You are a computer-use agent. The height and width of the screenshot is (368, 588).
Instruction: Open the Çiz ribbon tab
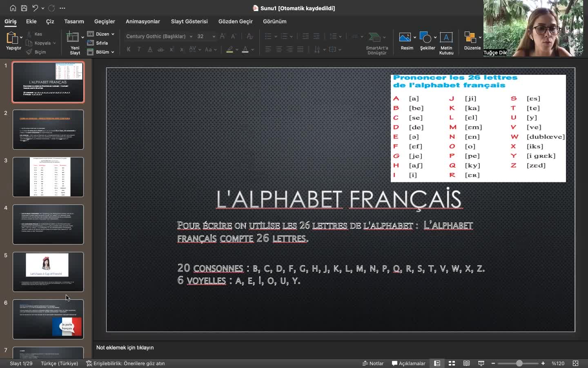(x=50, y=21)
